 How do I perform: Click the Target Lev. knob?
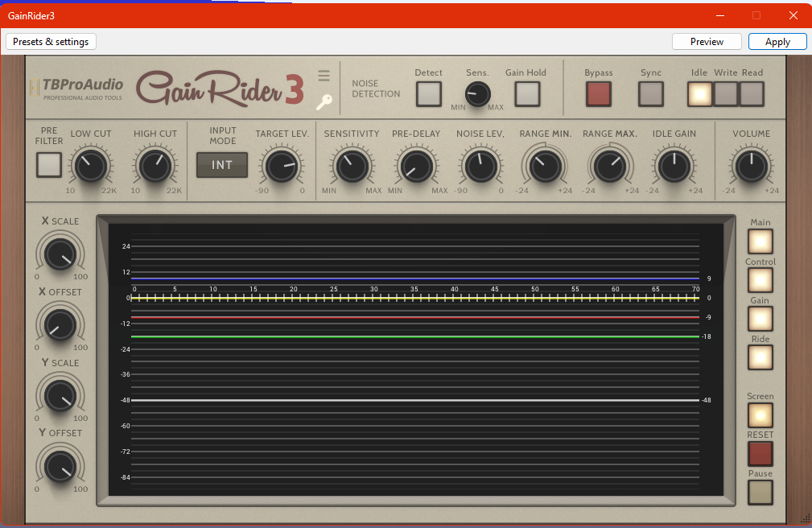[282, 167]
